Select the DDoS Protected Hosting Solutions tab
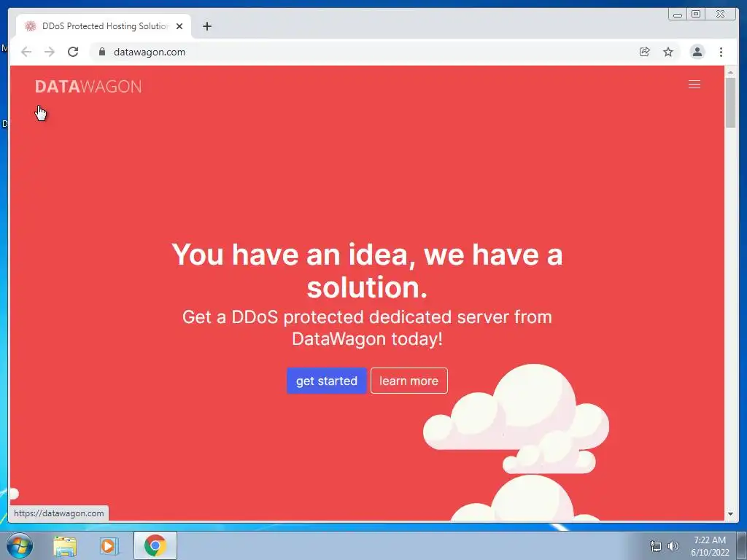747x560 pixels. (104, 26)
